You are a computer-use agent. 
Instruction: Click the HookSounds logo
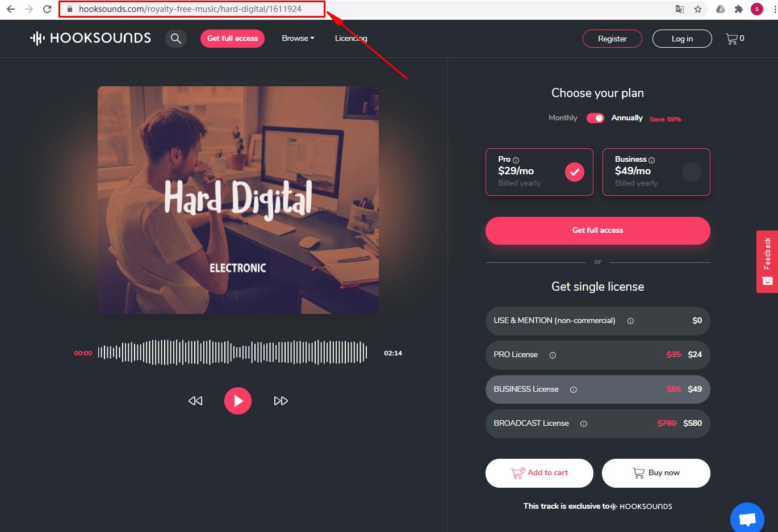coord(91,38)
